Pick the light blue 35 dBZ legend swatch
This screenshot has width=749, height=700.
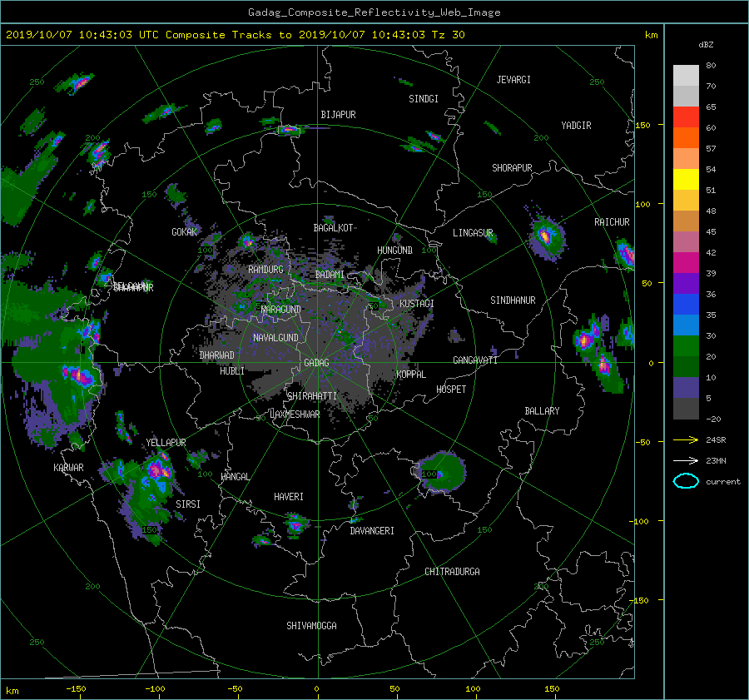(x=686, y=325)
